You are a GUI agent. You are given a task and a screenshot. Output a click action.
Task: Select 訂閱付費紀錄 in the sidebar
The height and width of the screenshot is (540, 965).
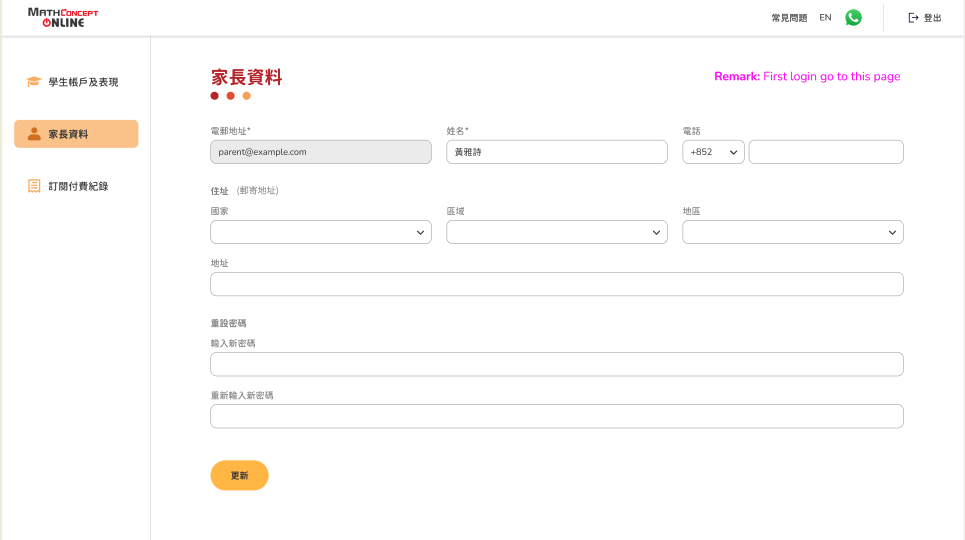point(78,186)
